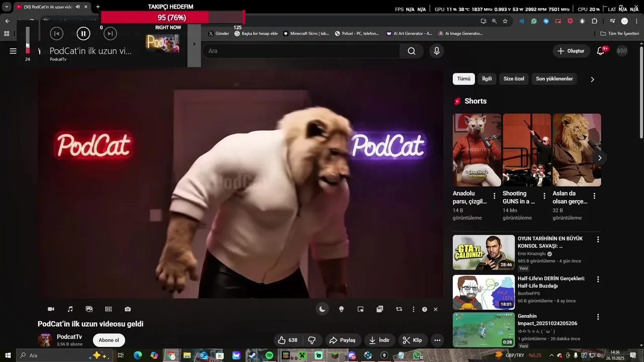Launch Microsoft Edge from the taskbar
Viewport: 644px width, 362px height.
tap(138, 355)
